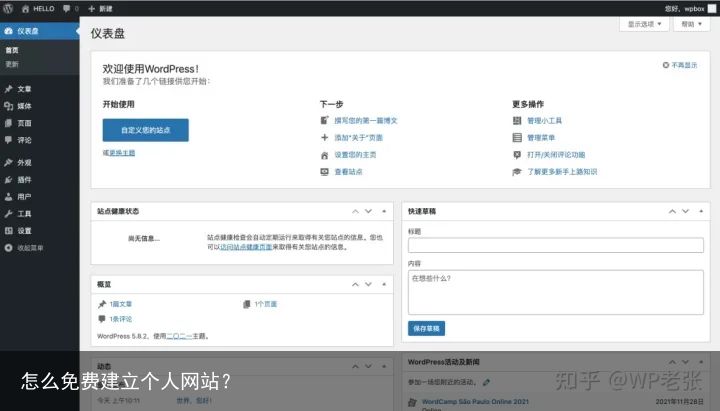Image resolution: width=720 pixels, height=411 pixels.
Task: Move 快速草稿 panel down
Action: point(685,211)
